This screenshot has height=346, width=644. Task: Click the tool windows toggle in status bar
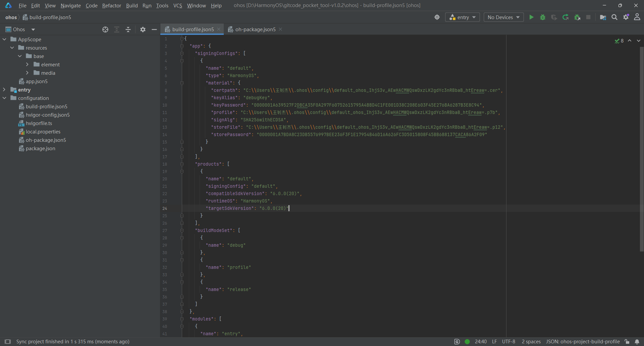click(8, 342)
